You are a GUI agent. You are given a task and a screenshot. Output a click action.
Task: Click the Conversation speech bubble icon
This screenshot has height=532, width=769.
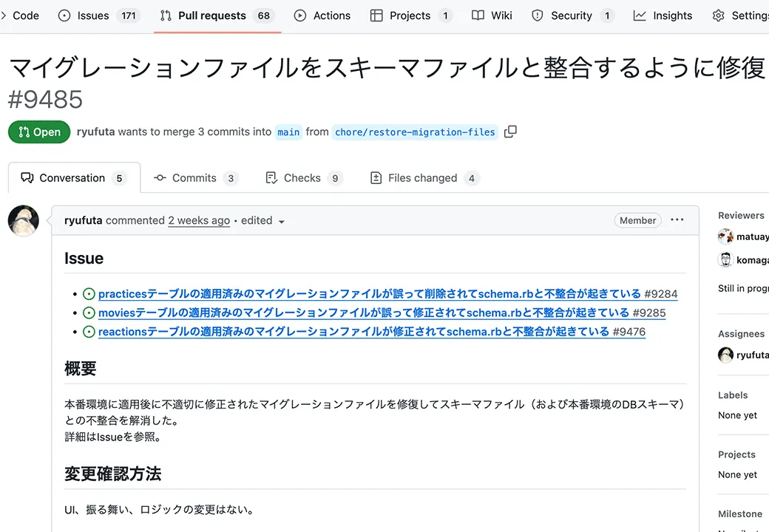(27, 178)
